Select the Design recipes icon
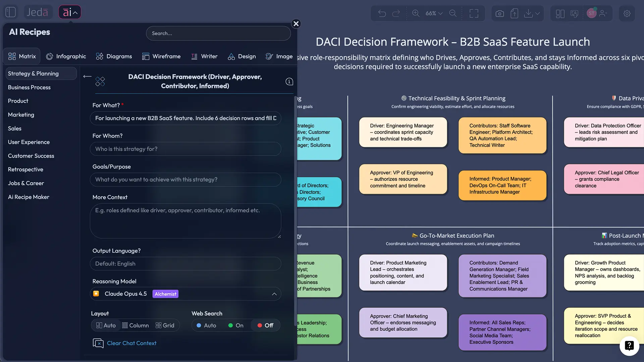The width and height of the screenshot is (644, 362). pos(231,56)
